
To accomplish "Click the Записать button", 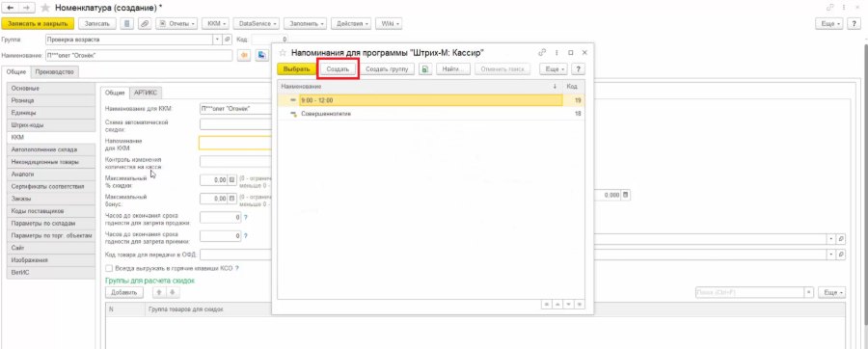I will [96, 24].
